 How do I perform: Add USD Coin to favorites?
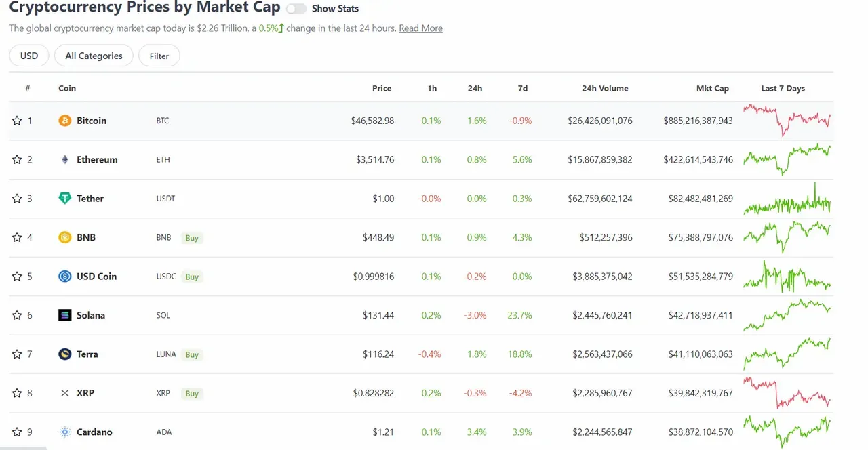click(x=17, y=277)
